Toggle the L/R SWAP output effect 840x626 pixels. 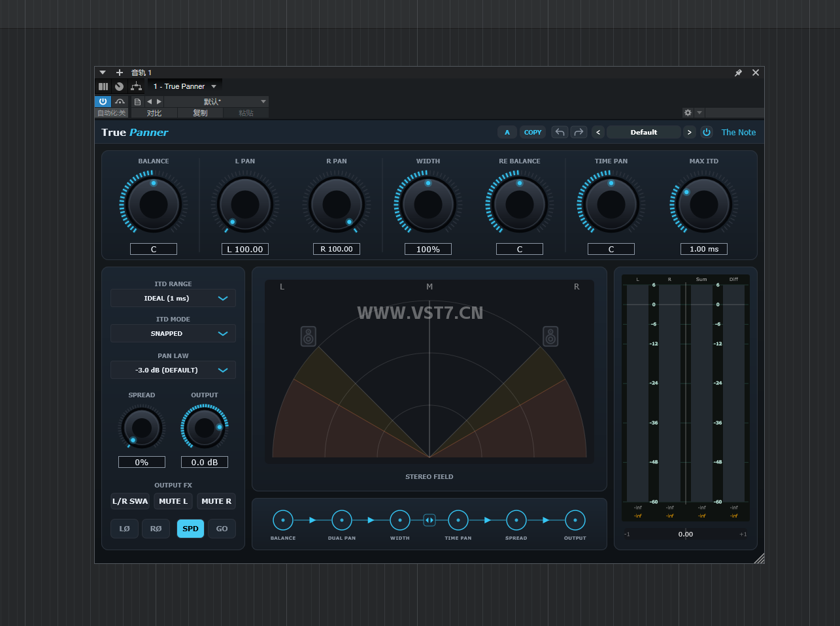coord(130,501)
